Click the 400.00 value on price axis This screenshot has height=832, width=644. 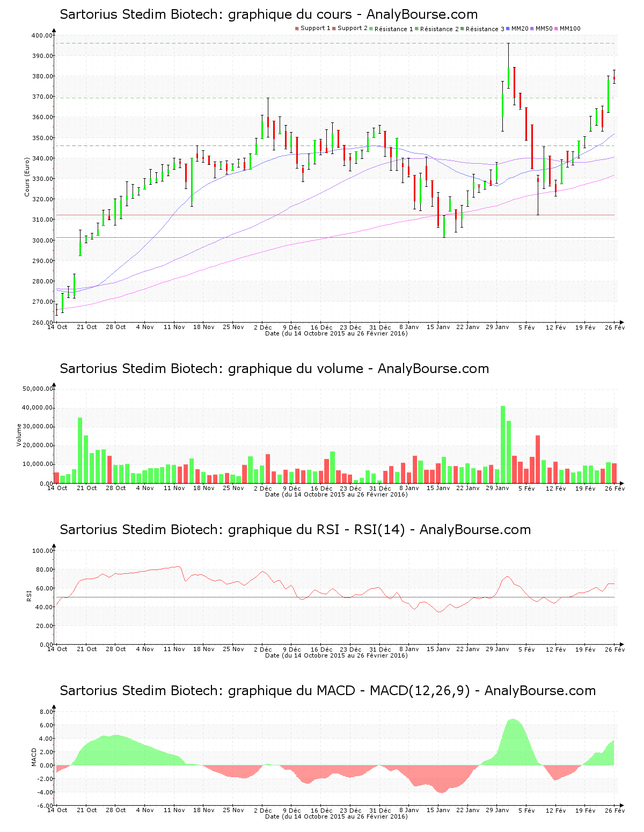point(42,35)
